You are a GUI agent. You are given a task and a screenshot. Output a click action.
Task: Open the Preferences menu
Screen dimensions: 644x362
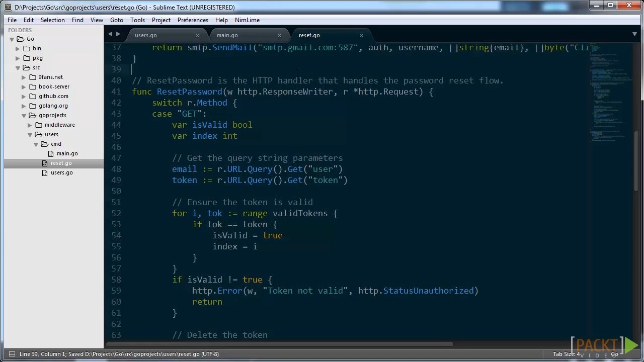[x=193, y=20]
